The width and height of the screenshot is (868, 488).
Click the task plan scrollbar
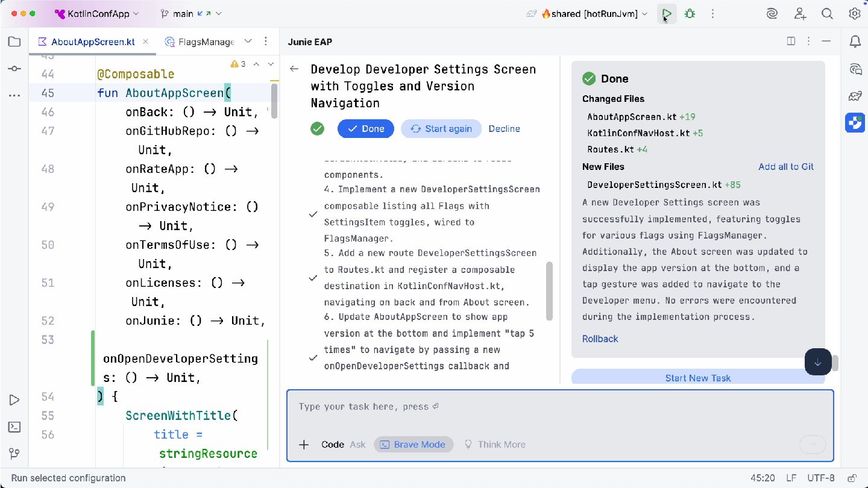click(x=549, y=291)
